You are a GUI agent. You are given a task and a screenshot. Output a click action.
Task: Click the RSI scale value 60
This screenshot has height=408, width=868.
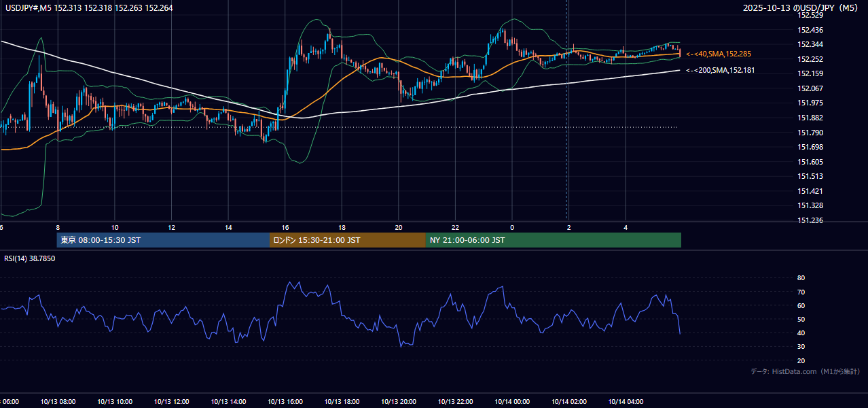pyautogui.click(x=801, y=305)
